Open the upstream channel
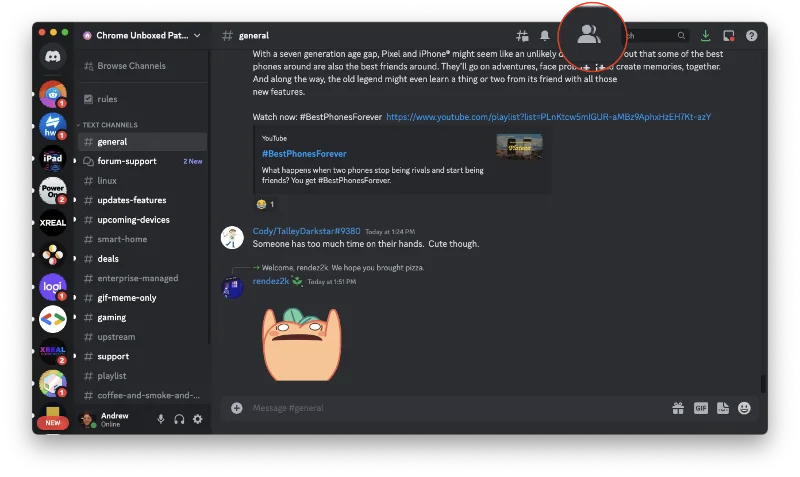 [142, 337]
